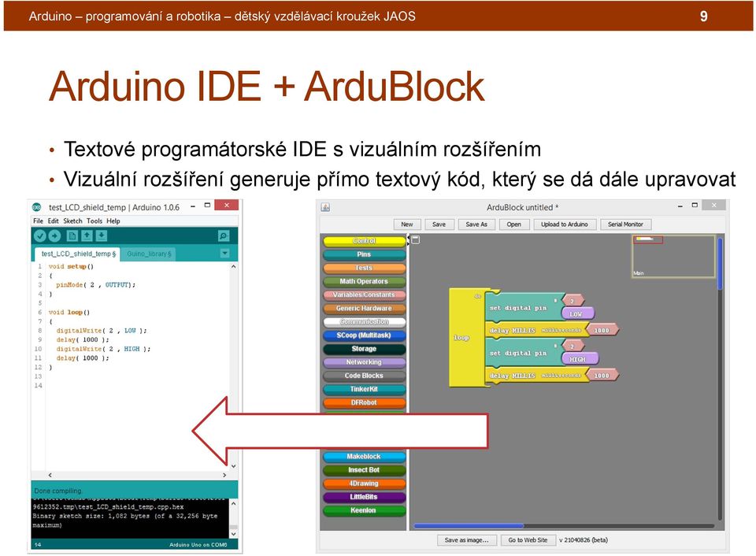Open the Sketch menu
Viewport: 756px width, 556px height.
point(72,221)
